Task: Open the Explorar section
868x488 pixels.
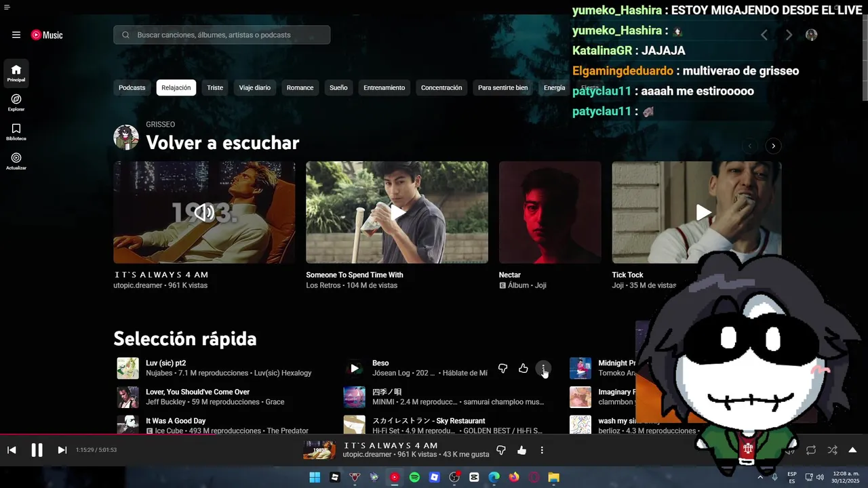Action: (x=16, y=102)
